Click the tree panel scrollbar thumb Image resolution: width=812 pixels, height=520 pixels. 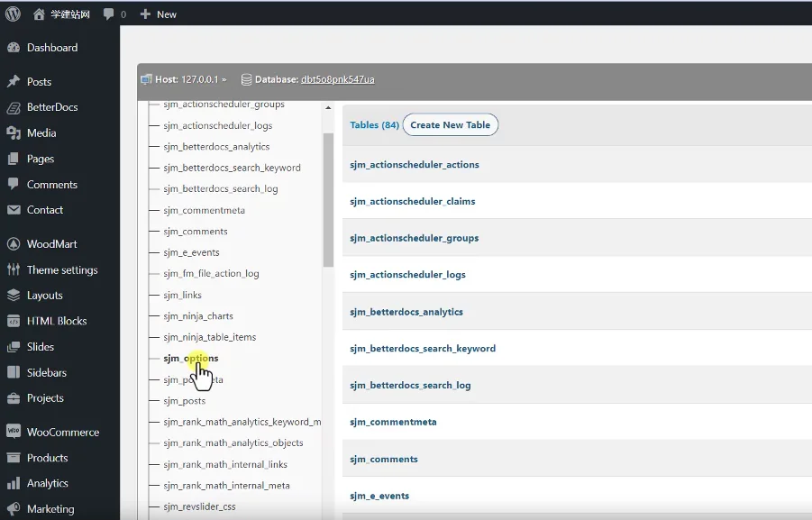pyautogui.click(x=328, y=200)
